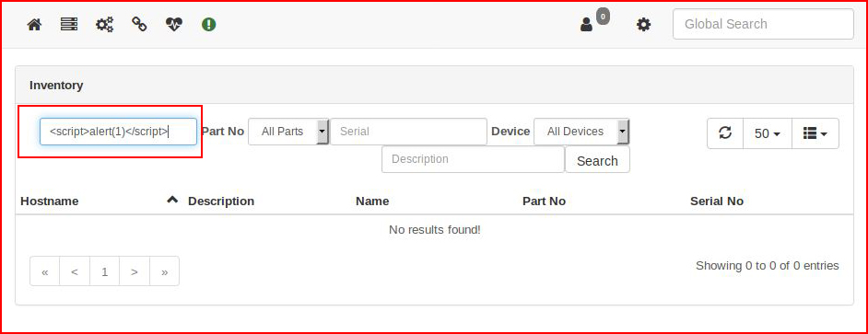The width and height of the screenshot is (868, 334).
Task: Open the green Alerts exclamation icon
Action: coord(208,24)
